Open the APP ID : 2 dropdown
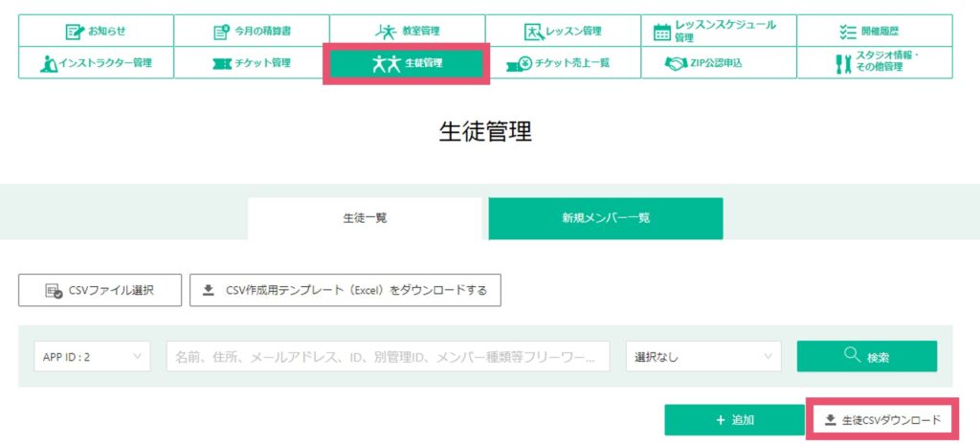Viewport: 980px width, 444px height. [92, 357]
